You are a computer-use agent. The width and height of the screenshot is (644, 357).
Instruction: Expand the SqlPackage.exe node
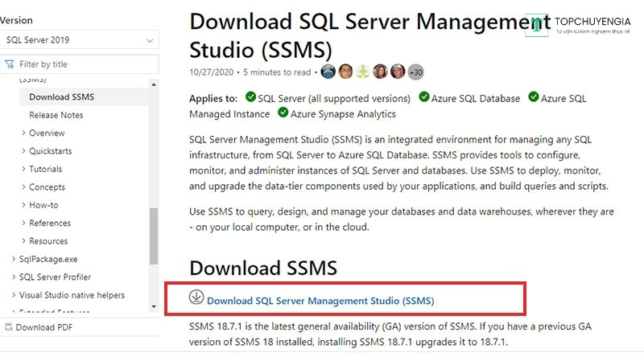pos(14,259)
